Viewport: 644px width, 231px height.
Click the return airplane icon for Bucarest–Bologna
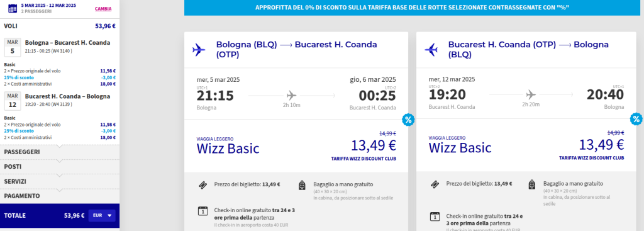431,50
